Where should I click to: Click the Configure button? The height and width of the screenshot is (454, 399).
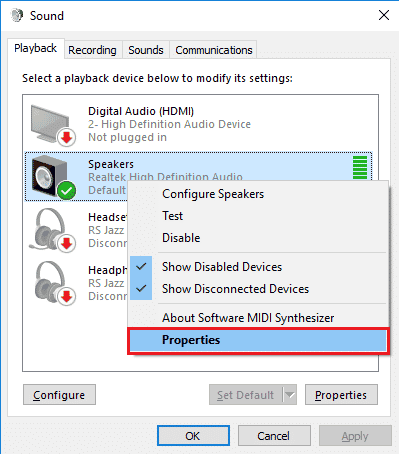tap(59, 395)
